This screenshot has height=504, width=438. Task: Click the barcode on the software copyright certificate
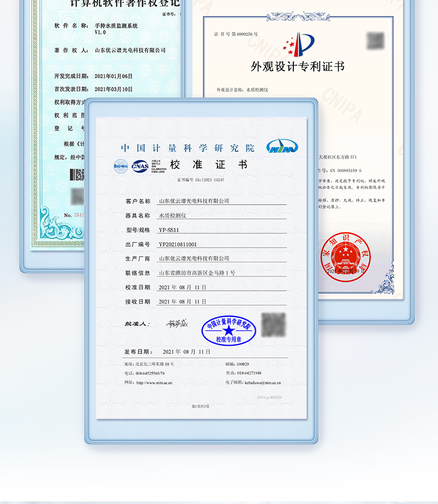pos(77,174)
